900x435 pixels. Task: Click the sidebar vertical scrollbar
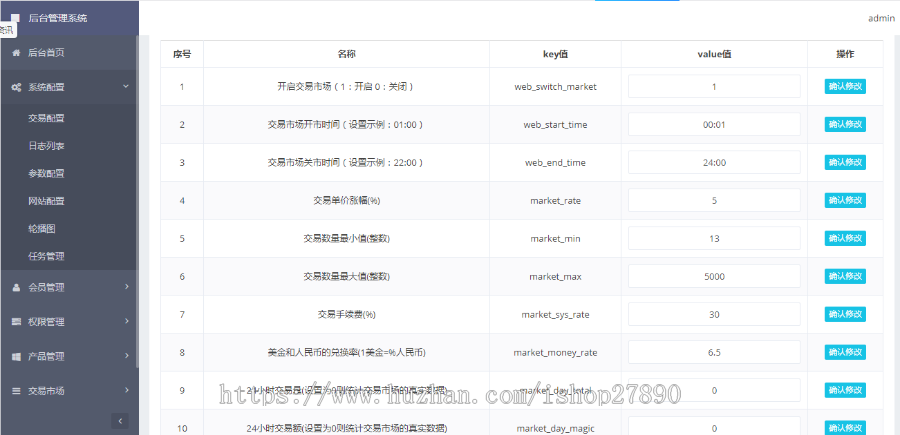137,201
